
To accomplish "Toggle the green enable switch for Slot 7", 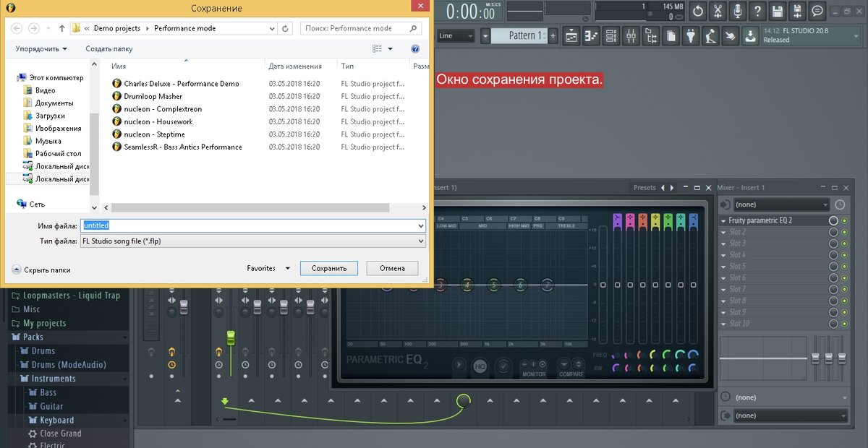I will 844,289.
